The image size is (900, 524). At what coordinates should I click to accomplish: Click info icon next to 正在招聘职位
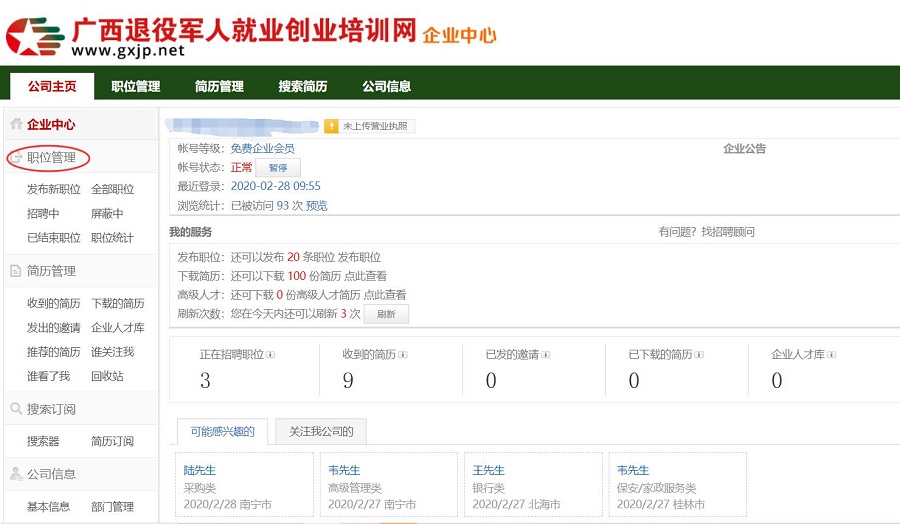point(270,355)
